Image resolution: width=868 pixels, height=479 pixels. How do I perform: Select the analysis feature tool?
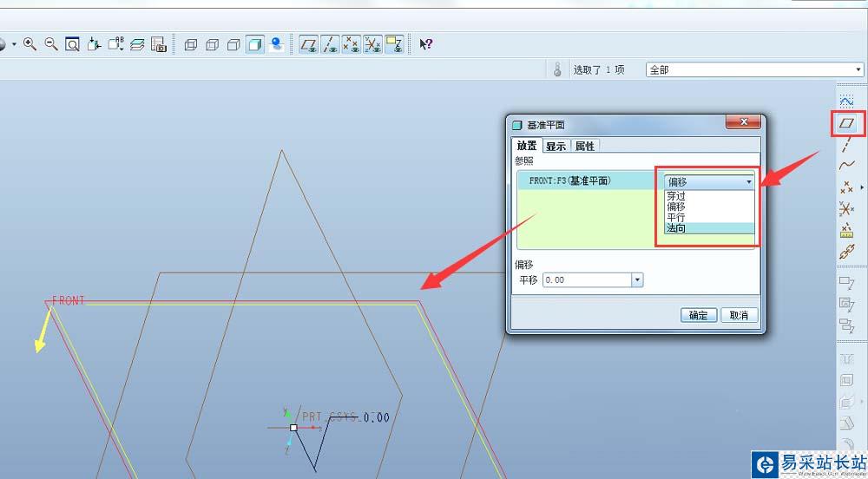coord(846,231)
